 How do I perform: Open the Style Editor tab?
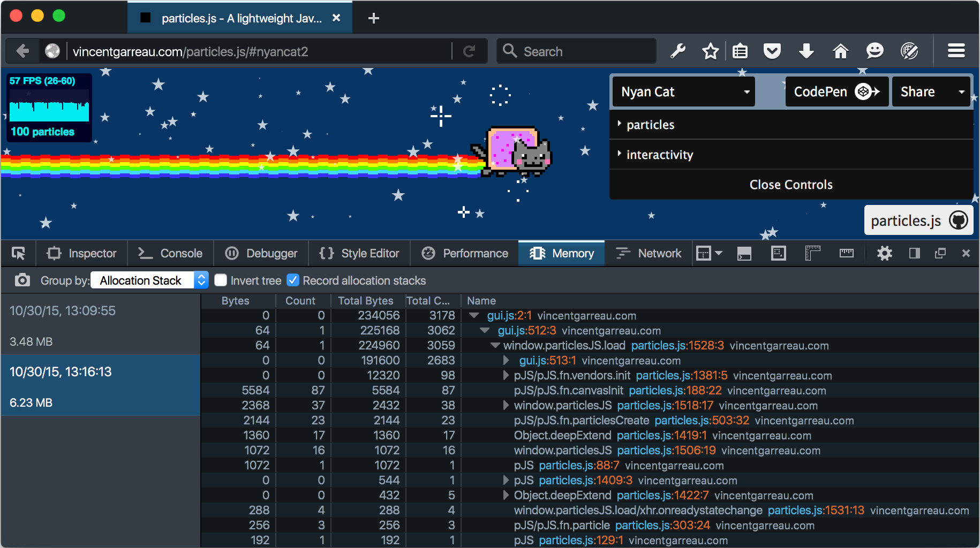click(x=359, y=253)
